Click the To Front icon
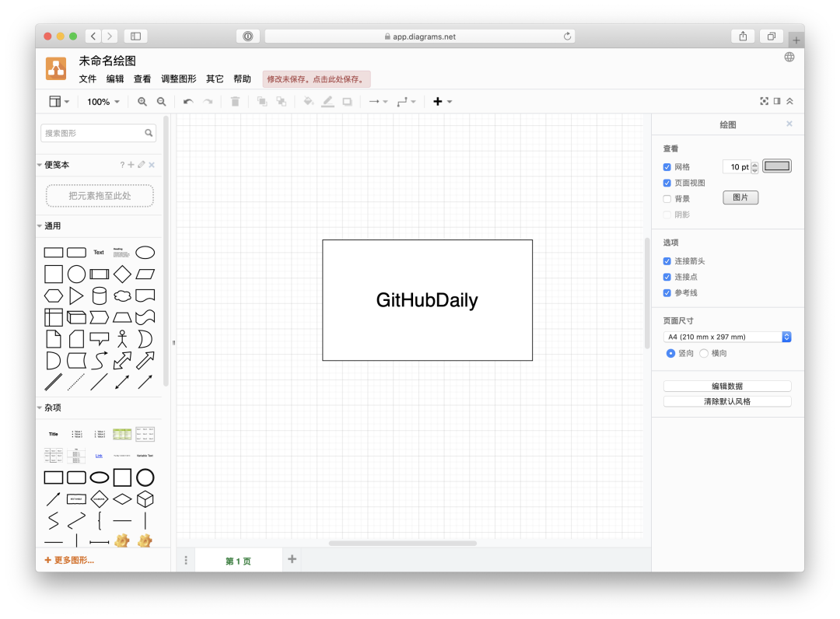This screenshot has width=840, height=619. coord(262,102)
